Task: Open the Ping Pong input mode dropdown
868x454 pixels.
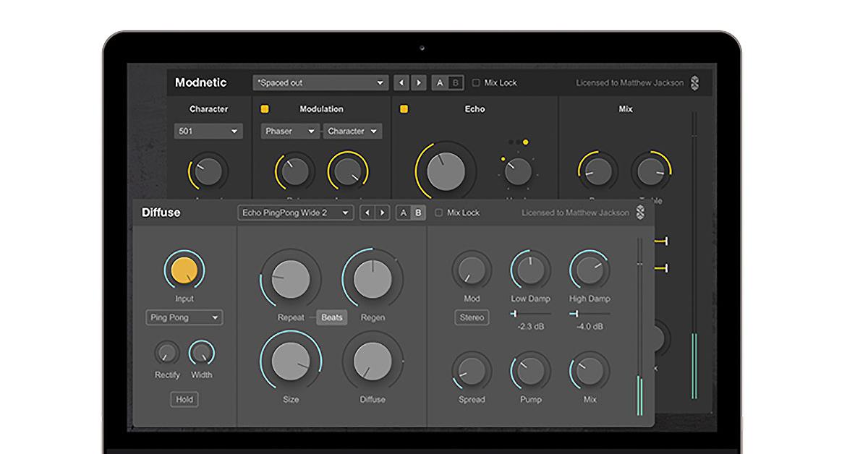Action: click(184, 318)
